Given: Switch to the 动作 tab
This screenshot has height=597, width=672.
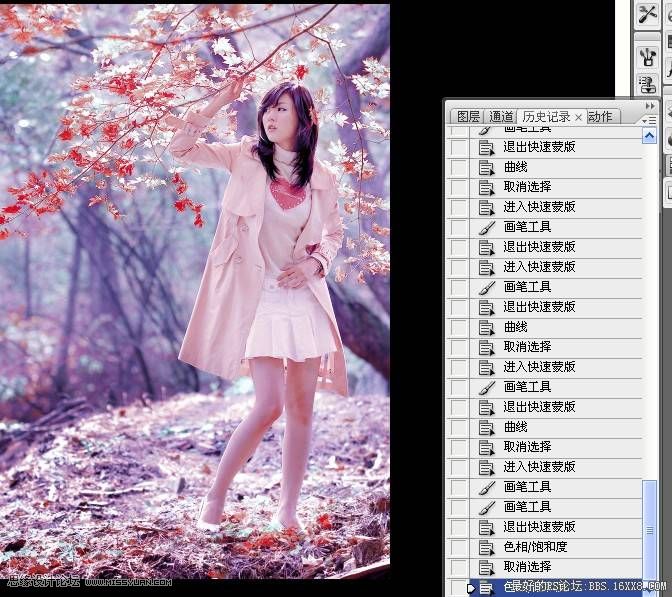Looking at the screenshot, I should coord(600,117).
